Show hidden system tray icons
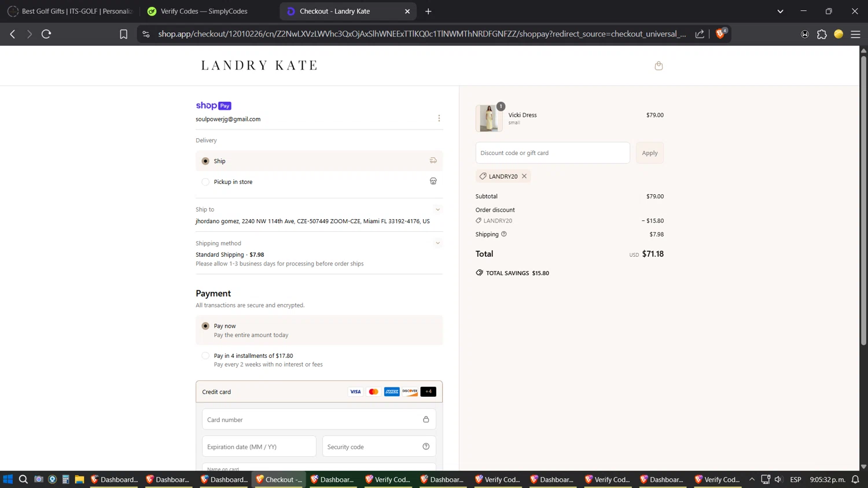Viewport: 868px width, 488px height. 752,479
